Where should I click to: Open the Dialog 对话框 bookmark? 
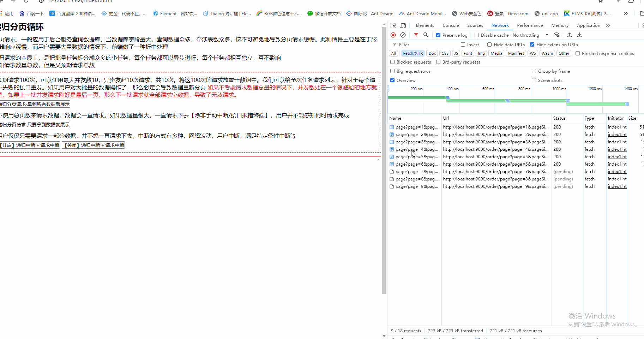pyautogui.click(x=227, y=14)
